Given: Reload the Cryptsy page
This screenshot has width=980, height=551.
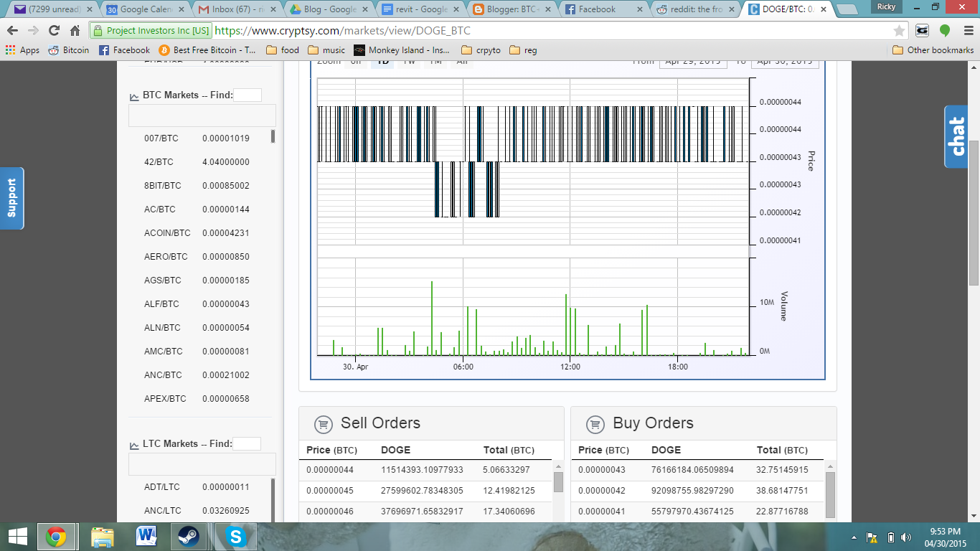Looking at the screenshot, I should tap(54, 31).
